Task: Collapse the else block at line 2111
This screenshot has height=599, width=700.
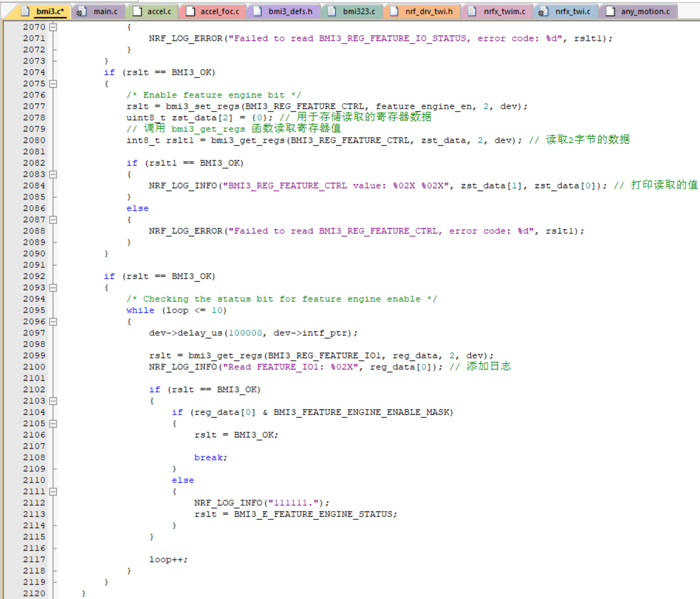Action: point(53,492)
